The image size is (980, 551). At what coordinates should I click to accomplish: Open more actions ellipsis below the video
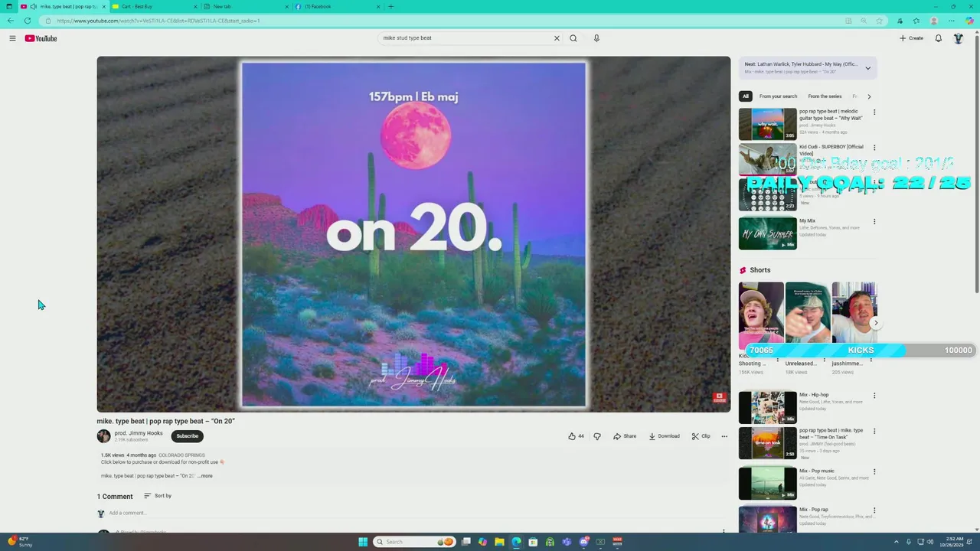(x=724, y=436)
